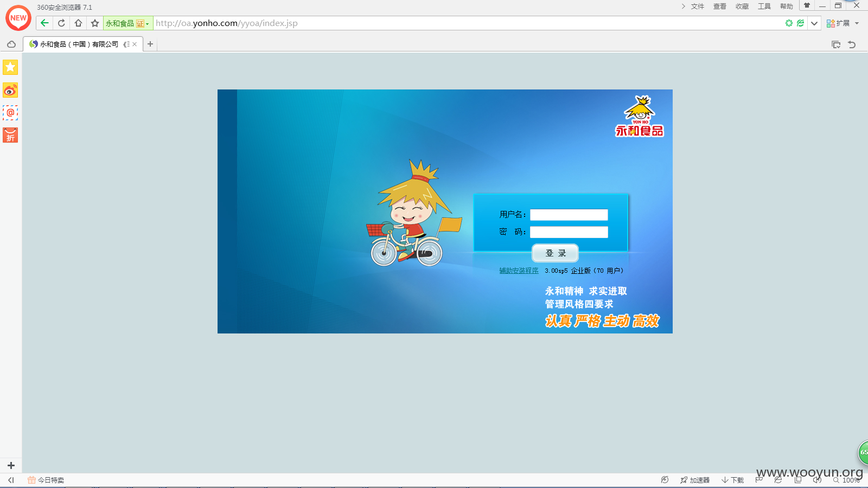Add a sidebar app with plus
Screen dimensions: 868x488
pos(11,465)
